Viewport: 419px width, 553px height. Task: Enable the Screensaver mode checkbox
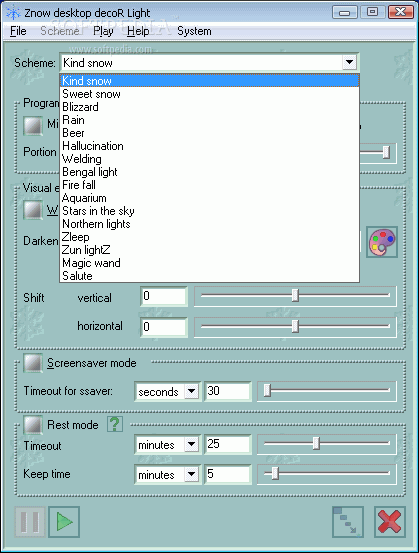33,363
